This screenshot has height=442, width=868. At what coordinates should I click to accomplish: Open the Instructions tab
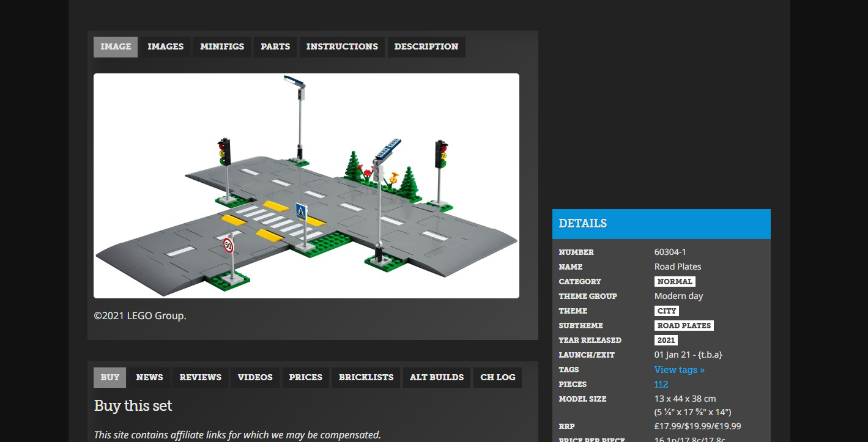coord(342,47)
